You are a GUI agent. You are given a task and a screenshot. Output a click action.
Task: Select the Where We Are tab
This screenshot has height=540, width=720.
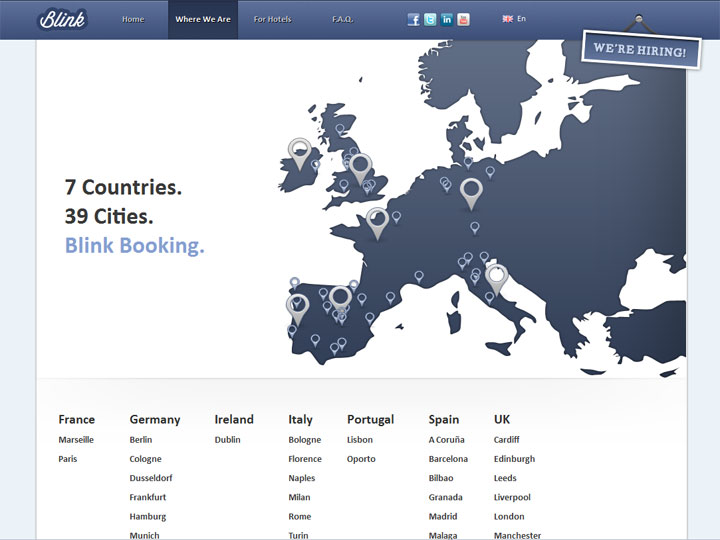pyautogui.click(x=203, y=19)
